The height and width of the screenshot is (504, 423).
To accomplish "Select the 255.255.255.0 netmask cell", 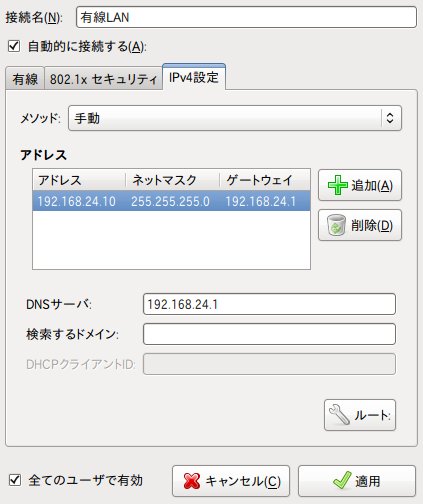I will (x=170, y=201).
